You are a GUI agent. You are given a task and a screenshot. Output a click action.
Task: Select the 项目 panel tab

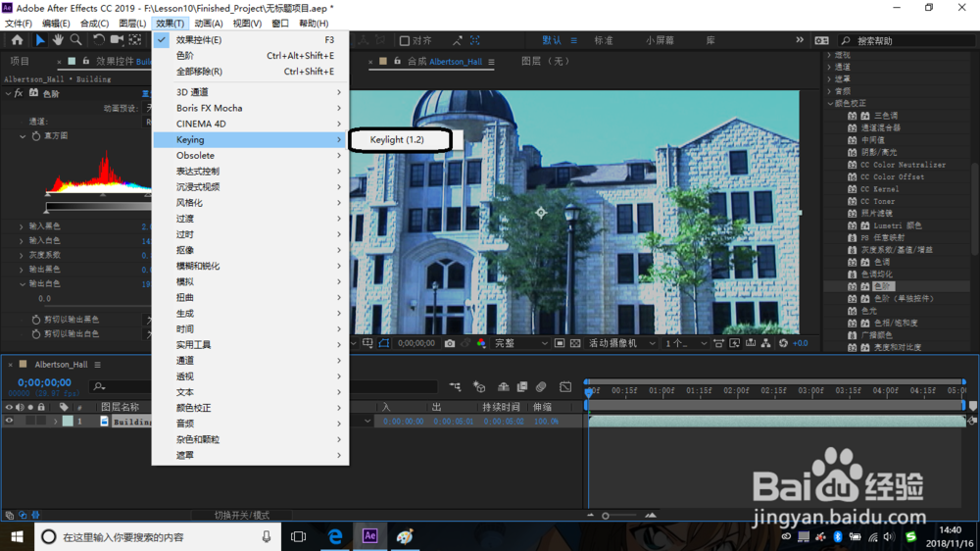coord(20,62)
